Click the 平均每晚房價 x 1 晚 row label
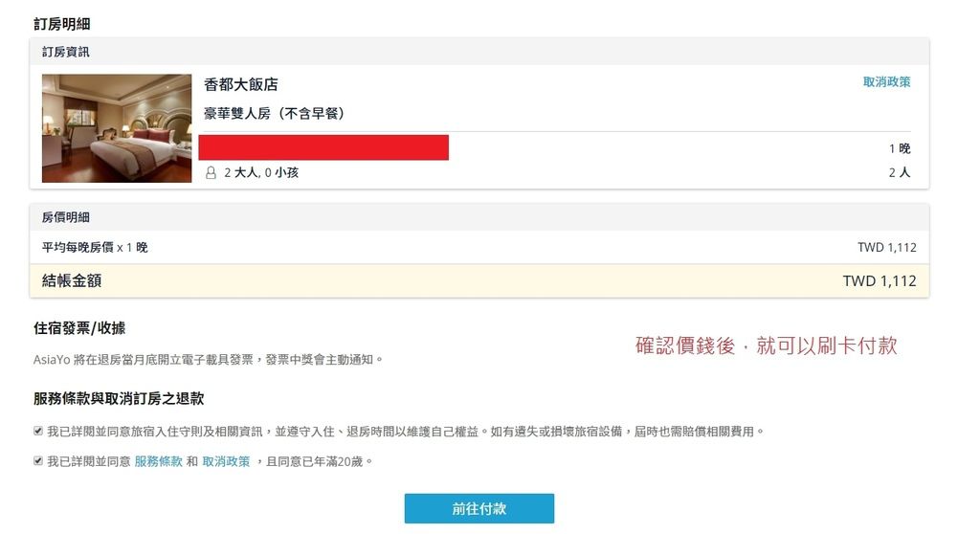This screenshot has height=534, width=980. coord(95,248)
